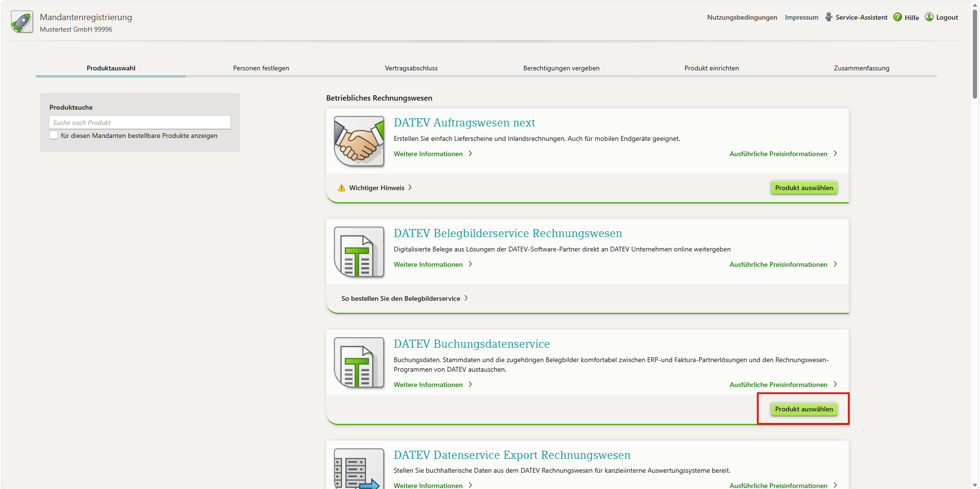
Task: Select product DATEV Auftragswesen next
Action: click(x=804, y=188)
